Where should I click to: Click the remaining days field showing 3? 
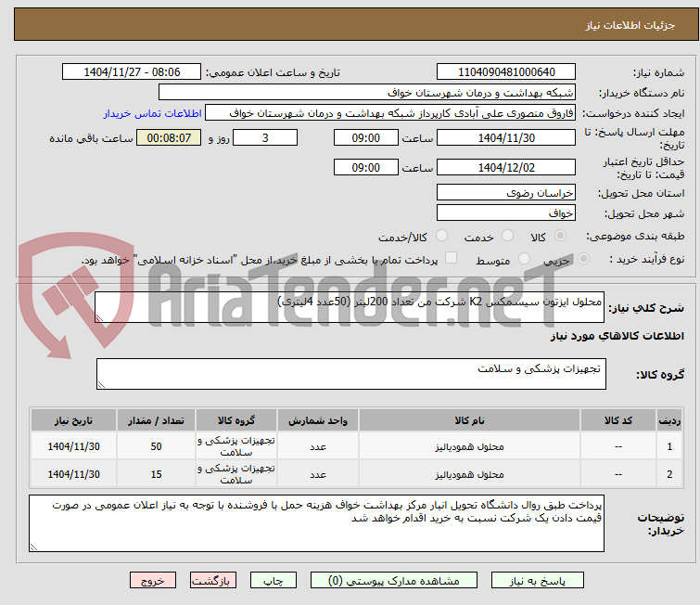pyautogui.click(x=265, y=137)
